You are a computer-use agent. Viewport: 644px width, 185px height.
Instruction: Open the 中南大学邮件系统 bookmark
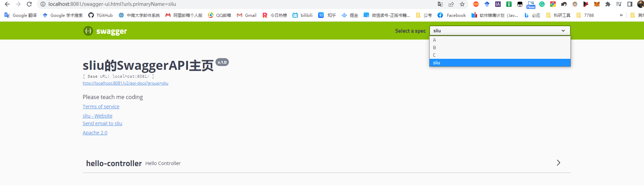click(139, 15)
